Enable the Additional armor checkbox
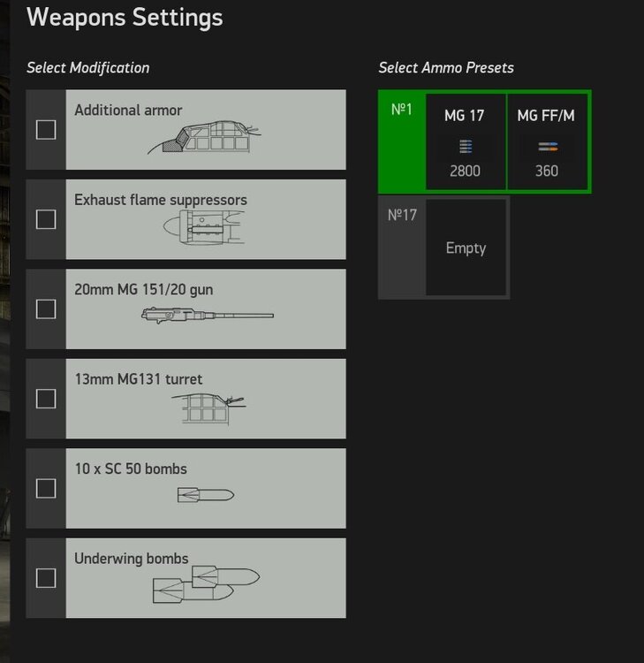The height and width of the screenshot is (663, 644). pyautogui.click(x=46, y=130)
